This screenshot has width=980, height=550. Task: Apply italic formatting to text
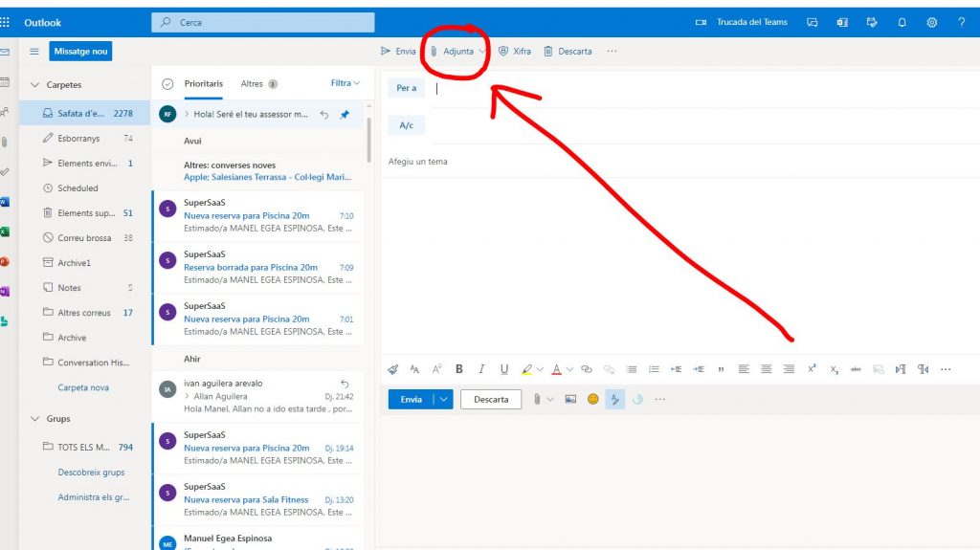(x=480, y=369)
